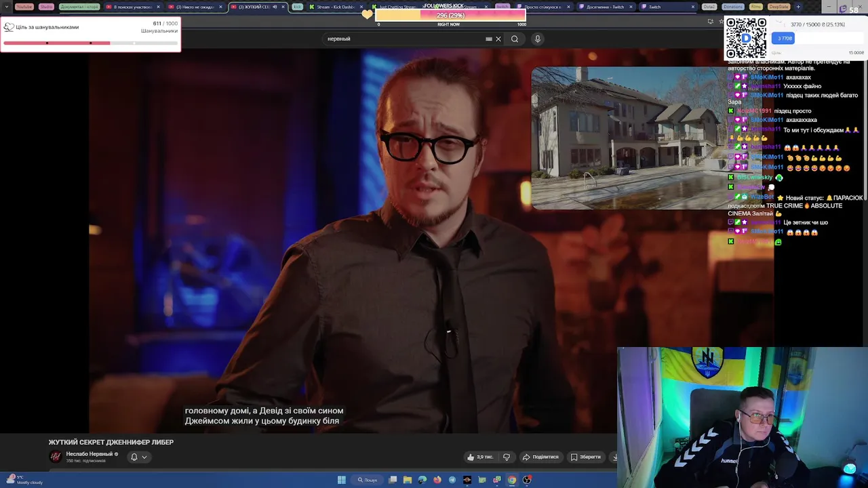Launch Firefox from taskbar

(437, 480)
